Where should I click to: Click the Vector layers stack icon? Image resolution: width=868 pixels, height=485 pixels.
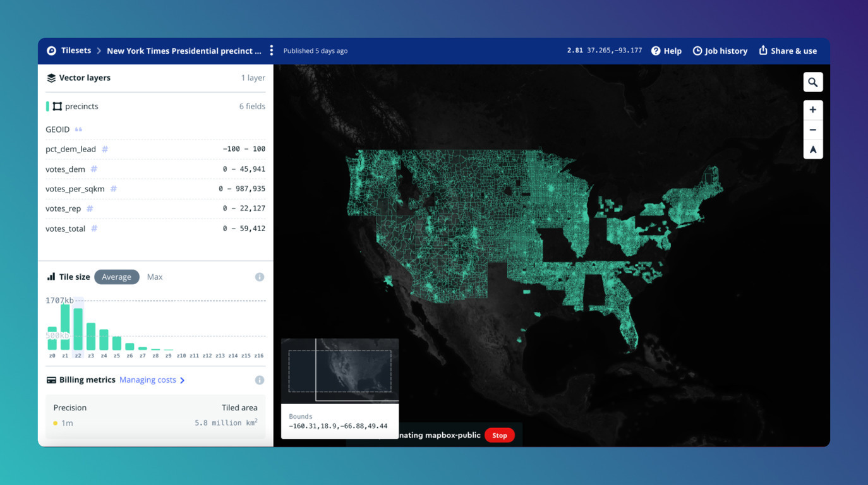click(x=51, y=78)
